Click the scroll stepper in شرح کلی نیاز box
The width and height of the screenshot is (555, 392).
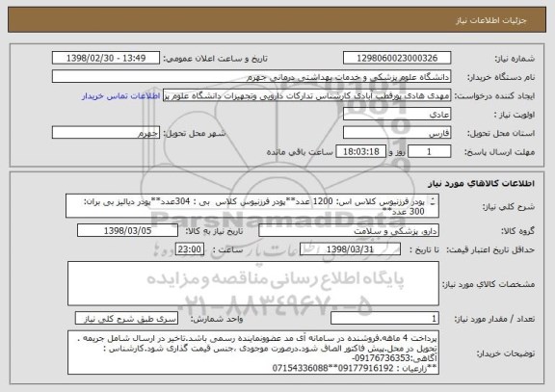pos(433,201)
